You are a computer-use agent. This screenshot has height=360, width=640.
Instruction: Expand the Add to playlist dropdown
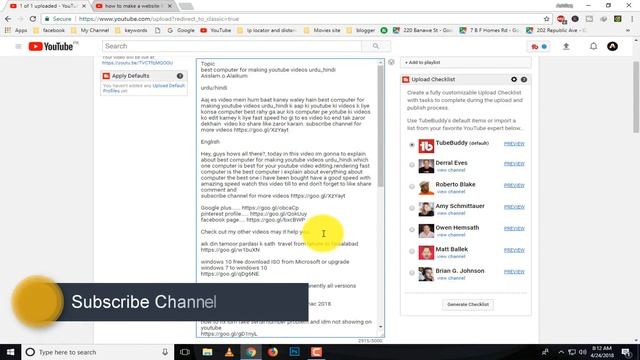[x=466, y=62]
